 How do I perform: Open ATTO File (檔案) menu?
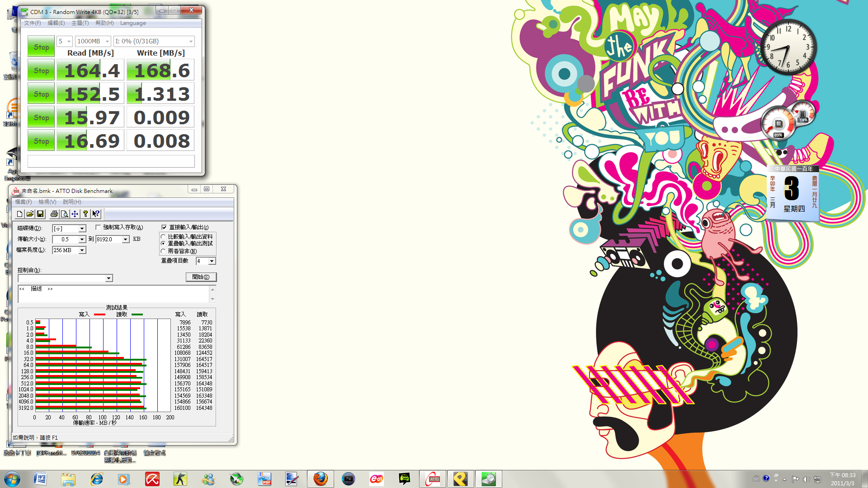(x=24, y=202)
